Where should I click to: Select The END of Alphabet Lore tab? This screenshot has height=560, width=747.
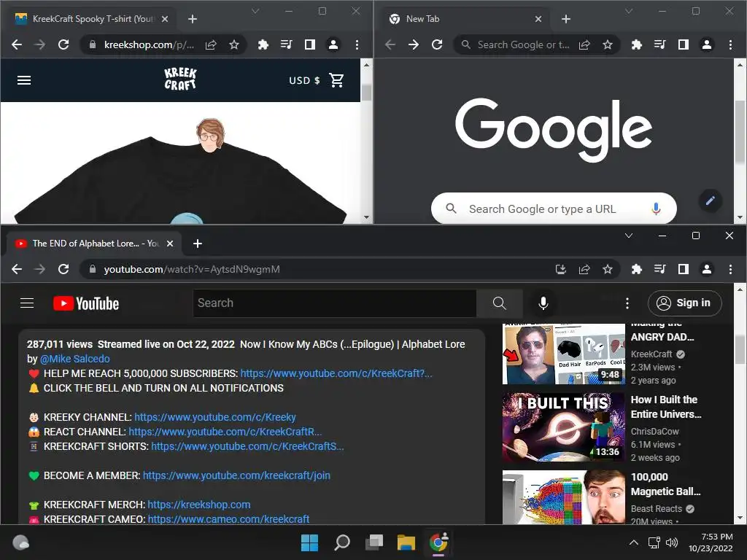pyautogui.click(x=94, y=244)
